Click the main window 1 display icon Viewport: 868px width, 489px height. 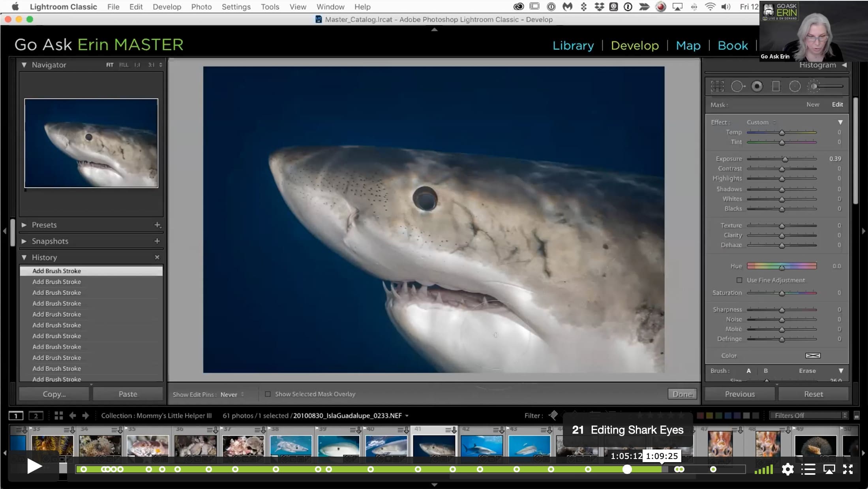click(x=16, y=416)
